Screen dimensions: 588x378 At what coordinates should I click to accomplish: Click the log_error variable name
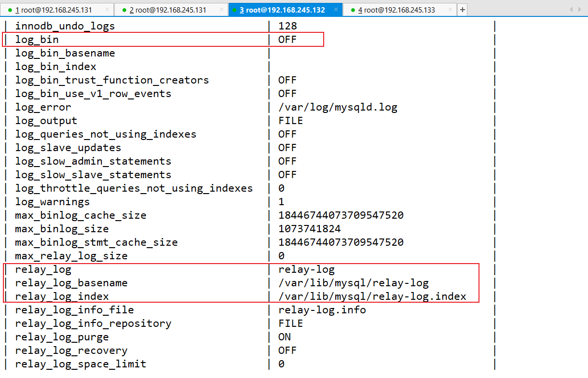pos(43,107)
